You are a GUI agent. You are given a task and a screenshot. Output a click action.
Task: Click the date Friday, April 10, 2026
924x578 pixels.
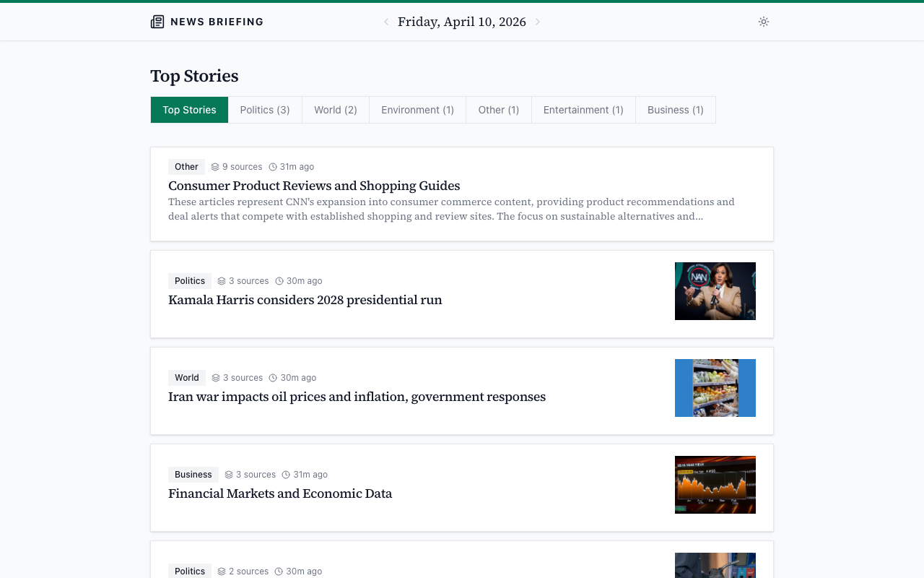coord(462,22)
